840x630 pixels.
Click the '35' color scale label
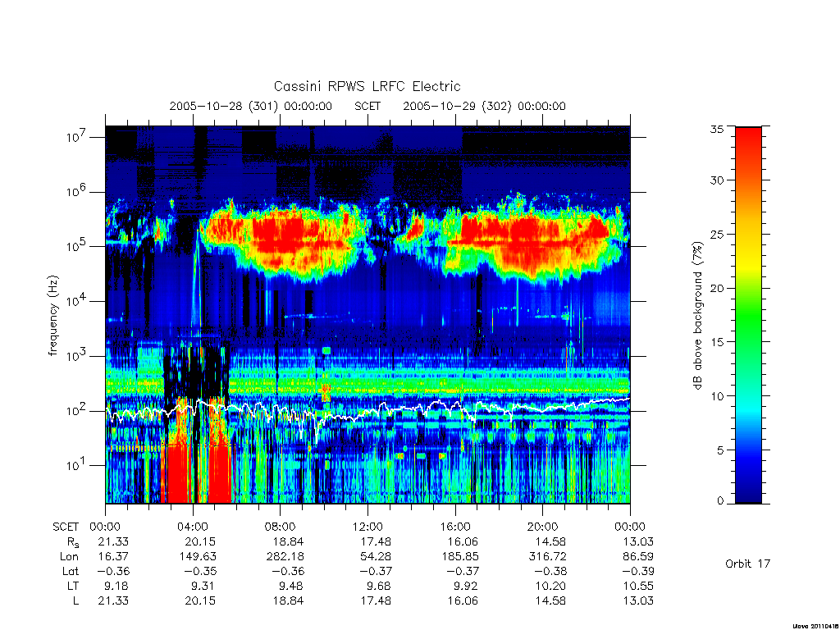717,129
